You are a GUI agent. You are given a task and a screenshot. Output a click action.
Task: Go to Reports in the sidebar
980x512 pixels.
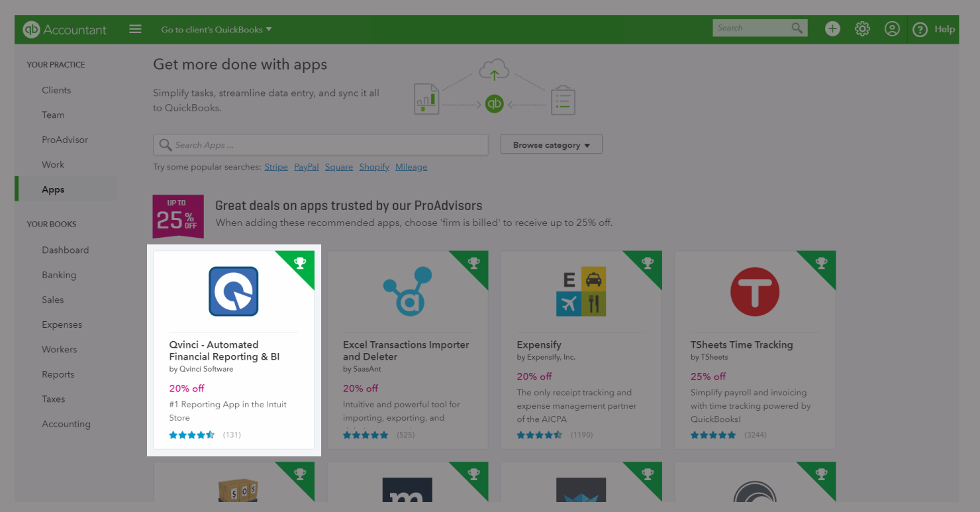58,374
